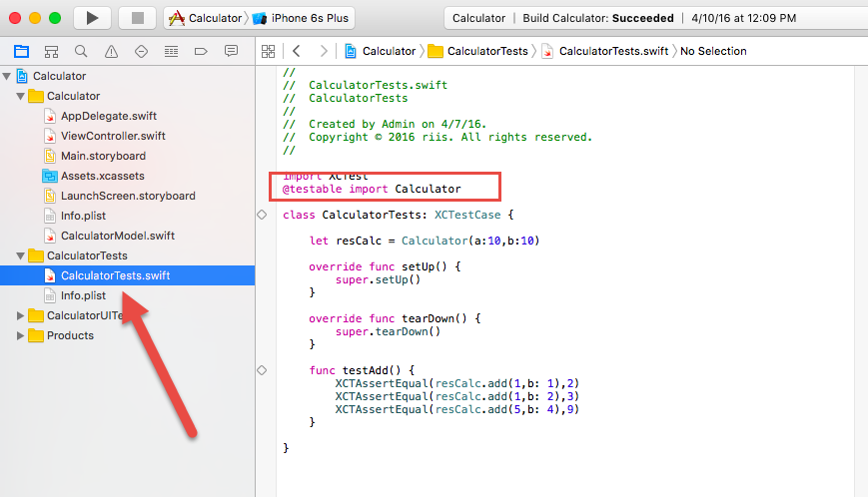Collapse the Calculator project root
Viewport: 868px width, 497px height.
(7, 76)
